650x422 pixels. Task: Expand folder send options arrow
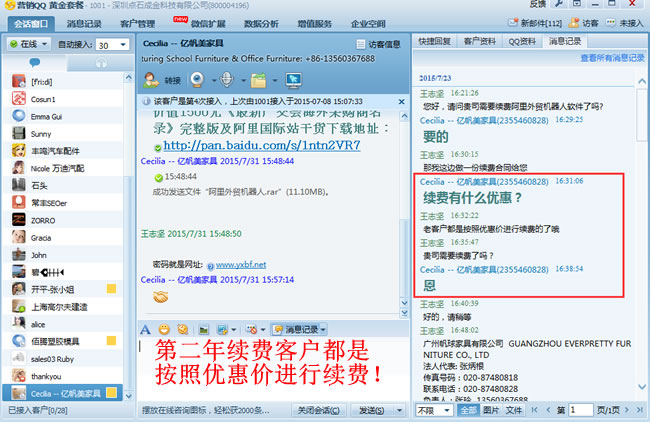click(275, 80)
